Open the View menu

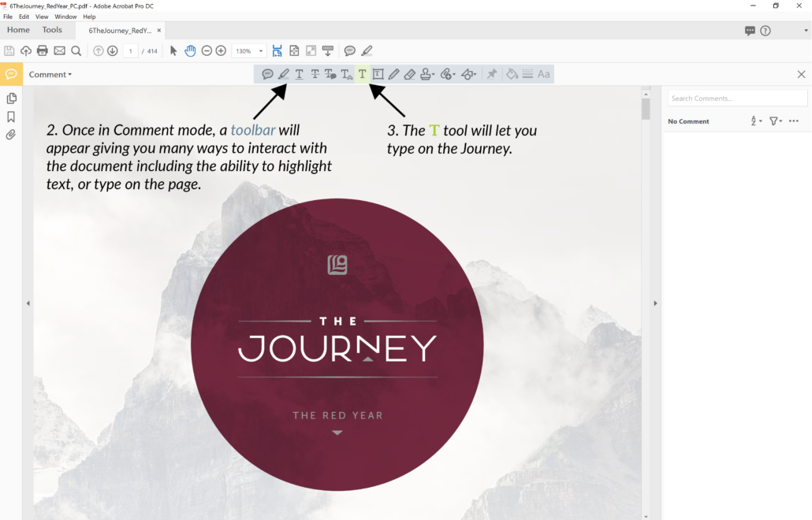pos(42,17)
